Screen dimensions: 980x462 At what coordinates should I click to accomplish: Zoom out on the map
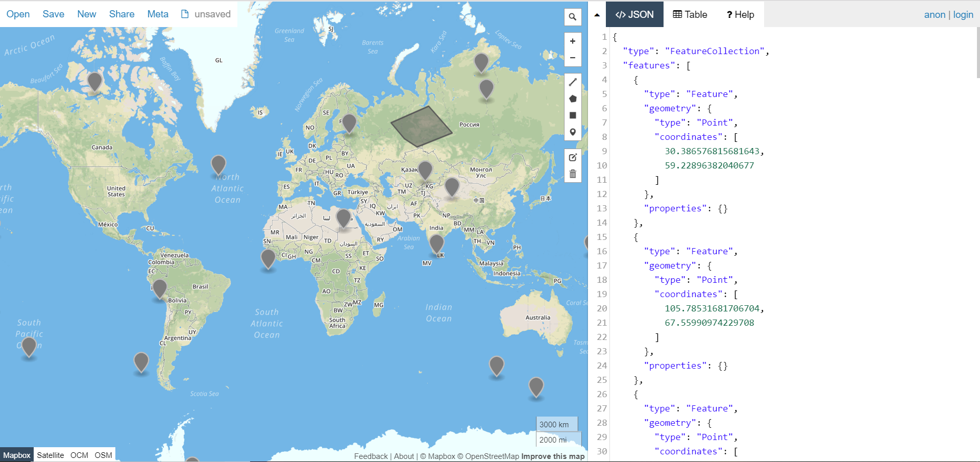click(573, 58)
